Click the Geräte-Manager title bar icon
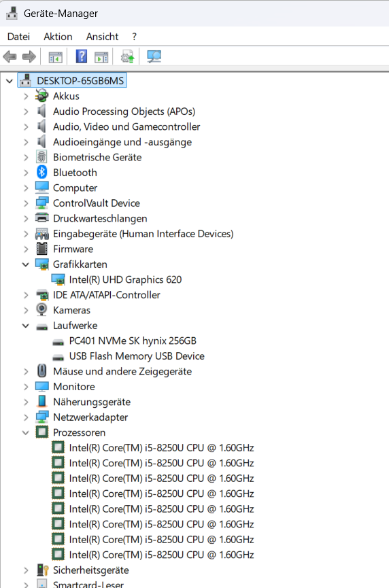The image size is (389, 588). pyautogui.click(x=12, y=13)
